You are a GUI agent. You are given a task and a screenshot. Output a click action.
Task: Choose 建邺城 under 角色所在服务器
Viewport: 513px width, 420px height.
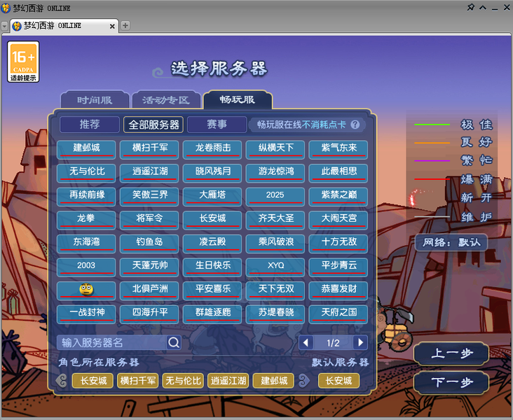point(274,381)
